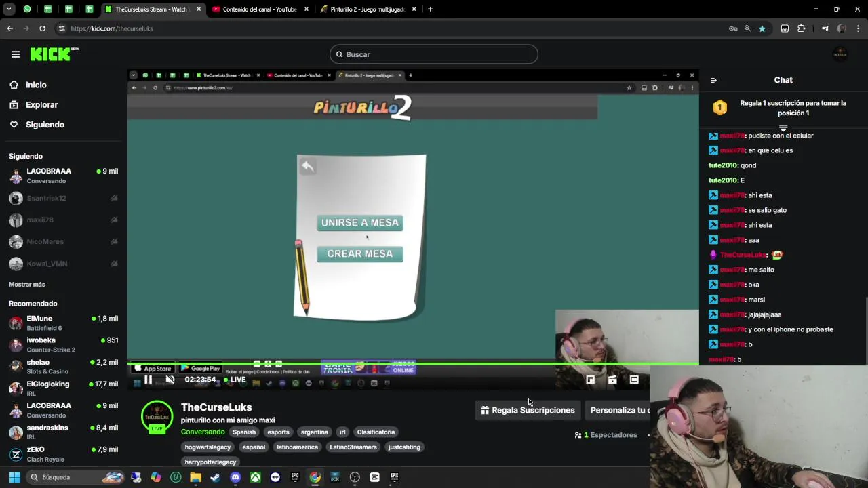Open ElGlogloking recommended channel
868x488 pixels.
(64, 388)
